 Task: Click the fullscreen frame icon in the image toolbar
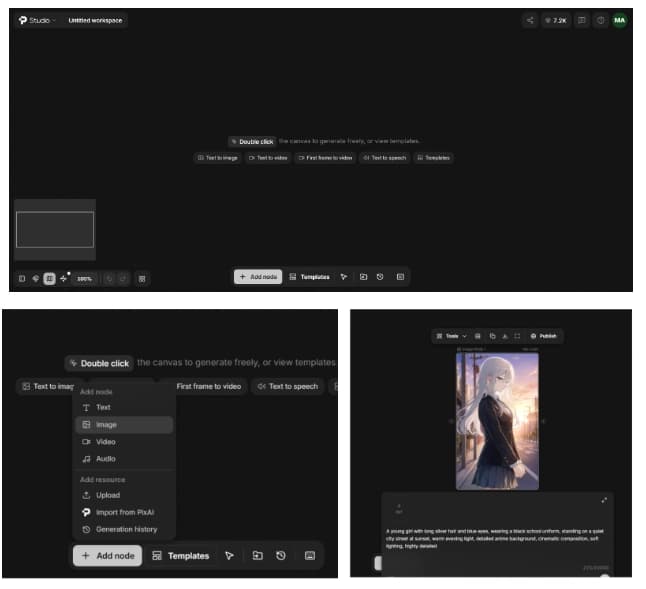[517, 336]
